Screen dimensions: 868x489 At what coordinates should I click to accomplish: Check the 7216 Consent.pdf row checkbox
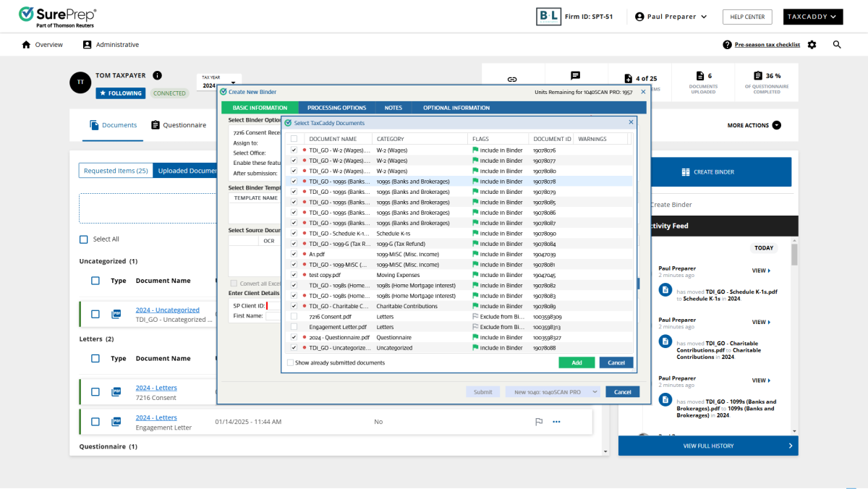click(x=294, y=317)
